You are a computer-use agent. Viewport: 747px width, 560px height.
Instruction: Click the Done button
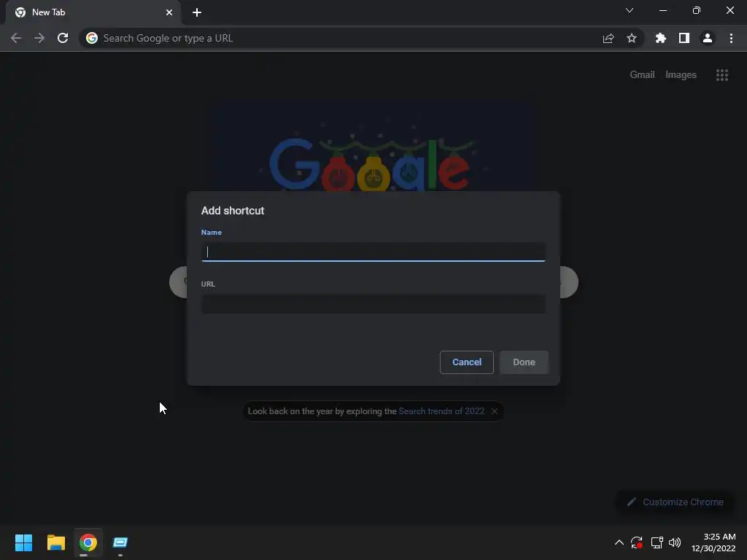pos(524,362)
